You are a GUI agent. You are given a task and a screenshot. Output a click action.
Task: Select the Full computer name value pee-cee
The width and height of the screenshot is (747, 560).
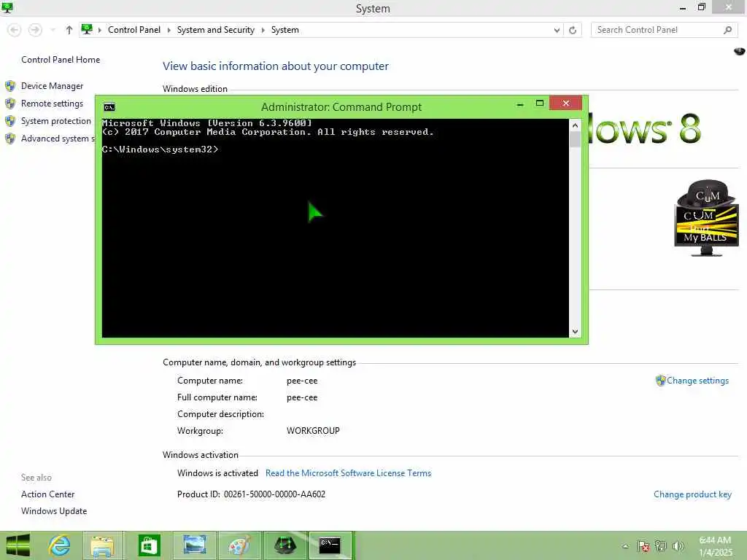point(302,397)
